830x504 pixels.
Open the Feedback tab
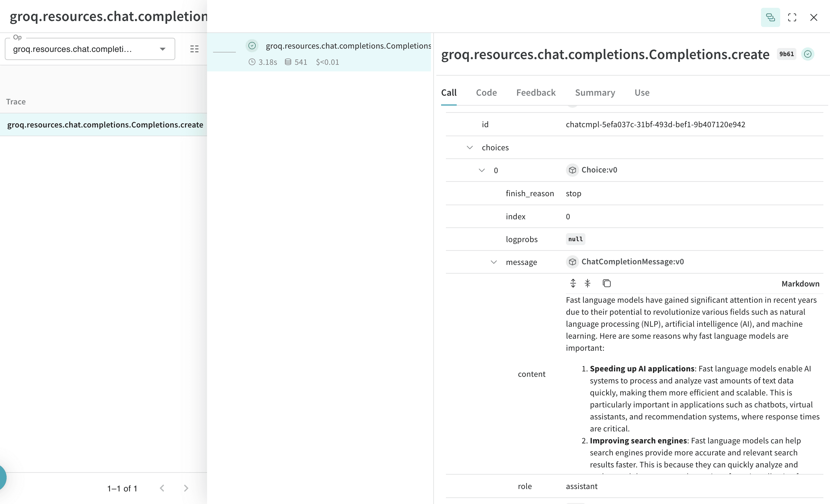pyautogui.click(x=536, y=93)
